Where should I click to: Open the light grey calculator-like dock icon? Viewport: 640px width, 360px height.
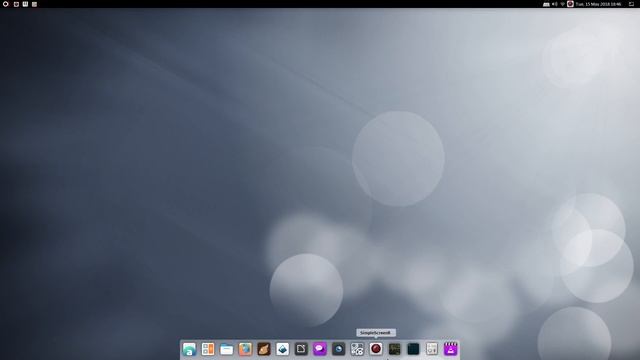[432, 349]
